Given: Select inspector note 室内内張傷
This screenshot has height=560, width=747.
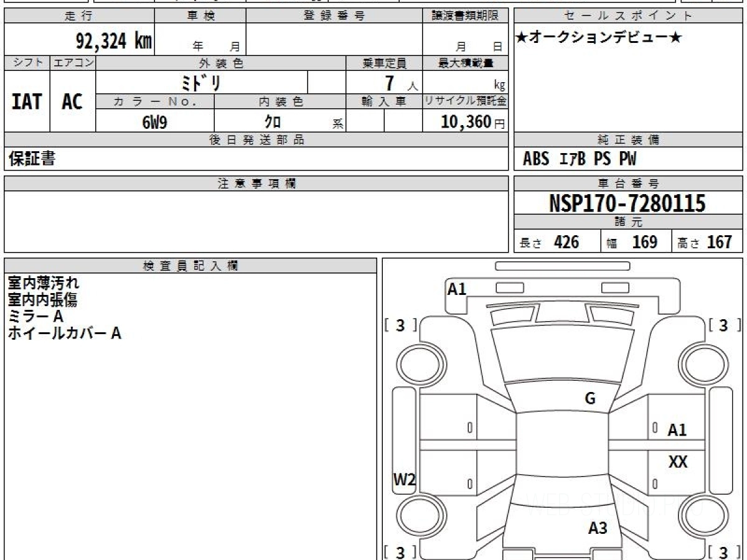Looking at the screenshot, I should click(x=42, y=300).
